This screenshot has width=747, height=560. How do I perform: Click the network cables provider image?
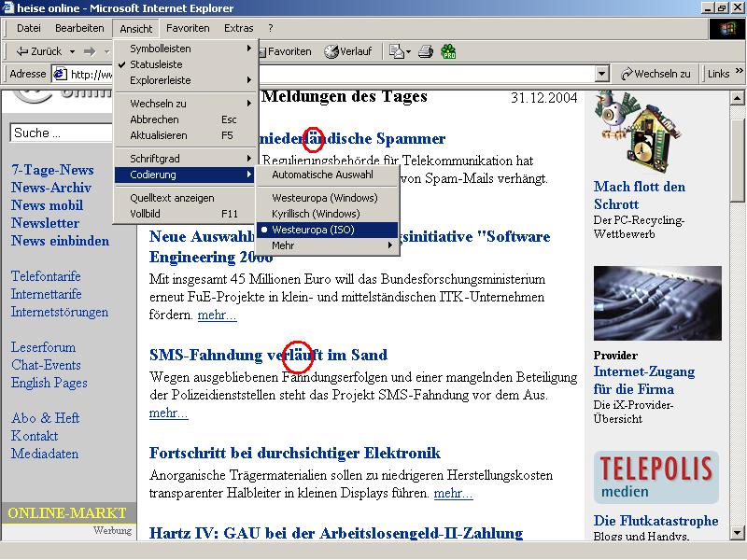click(x=657, y=303)
